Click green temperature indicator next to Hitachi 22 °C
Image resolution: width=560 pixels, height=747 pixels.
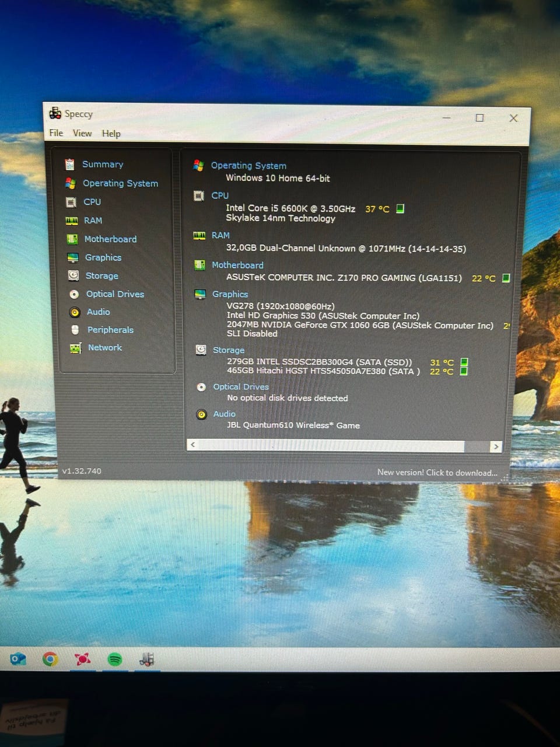(x=464, y=371)
